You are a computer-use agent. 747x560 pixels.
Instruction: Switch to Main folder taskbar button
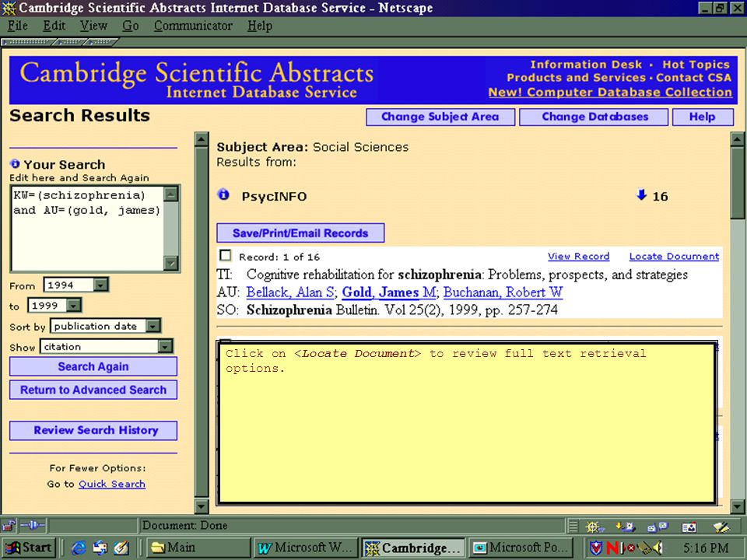point(198,548)
